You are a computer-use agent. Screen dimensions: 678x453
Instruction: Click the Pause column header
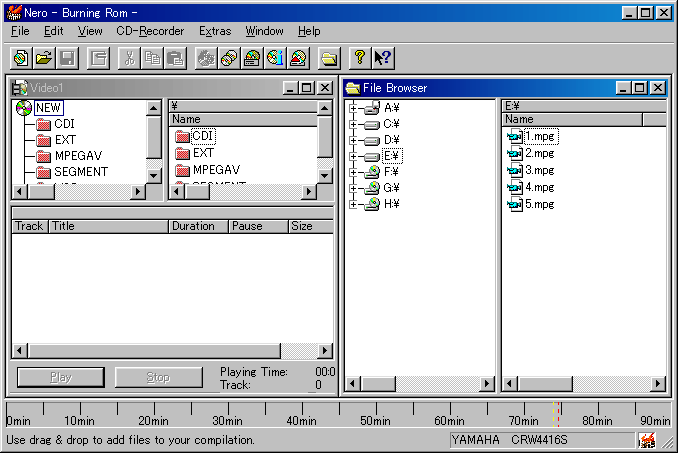259,226
